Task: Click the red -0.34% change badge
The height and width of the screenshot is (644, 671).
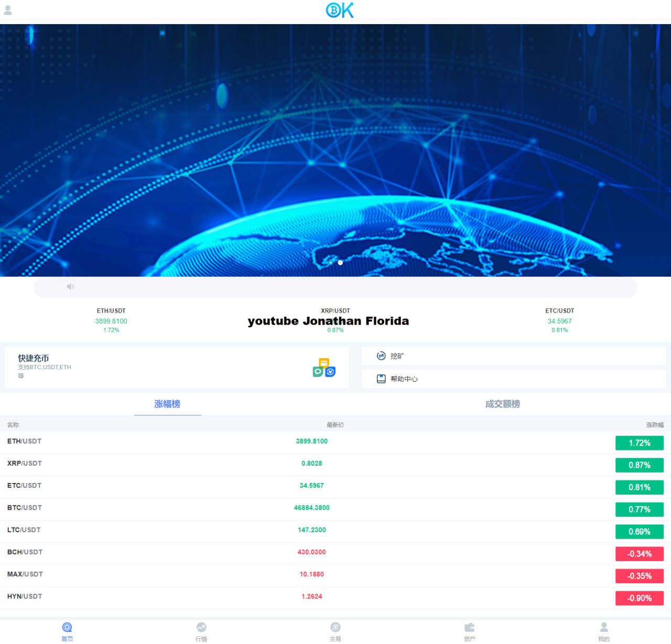Action: (640, 554)
